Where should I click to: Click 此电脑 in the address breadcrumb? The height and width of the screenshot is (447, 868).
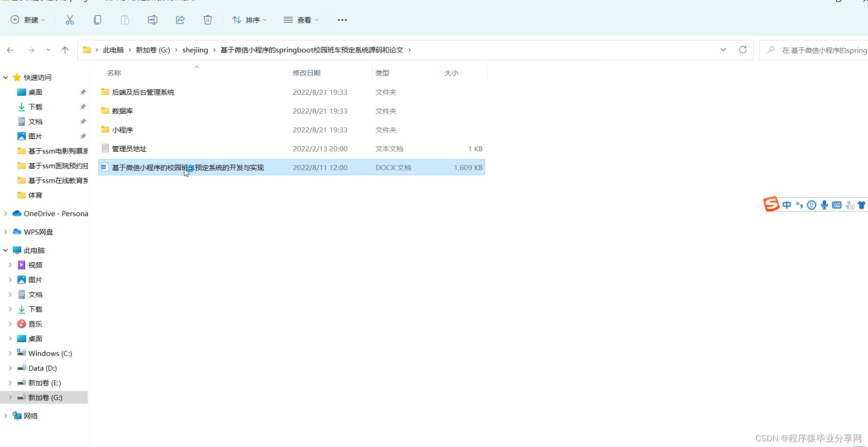113,50
